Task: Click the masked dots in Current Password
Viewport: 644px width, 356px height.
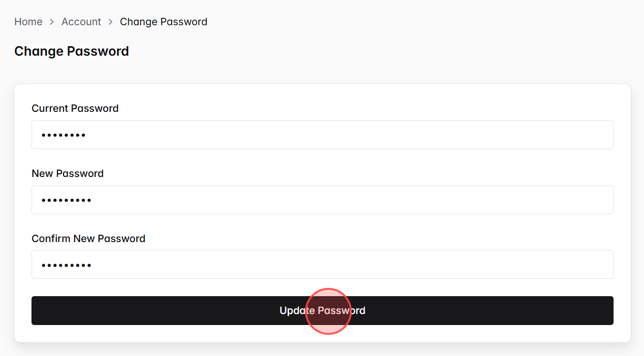Action: click(64, 134)
